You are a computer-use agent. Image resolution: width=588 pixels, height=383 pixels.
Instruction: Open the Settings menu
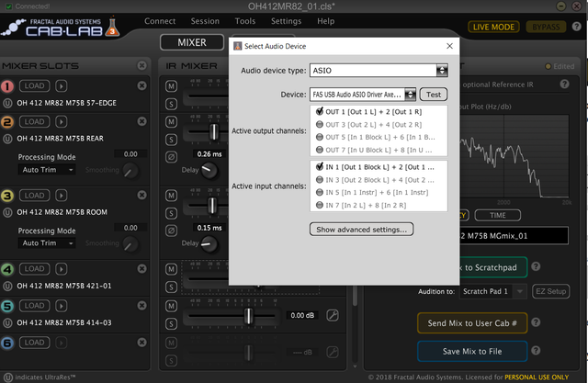click(286, 20)
